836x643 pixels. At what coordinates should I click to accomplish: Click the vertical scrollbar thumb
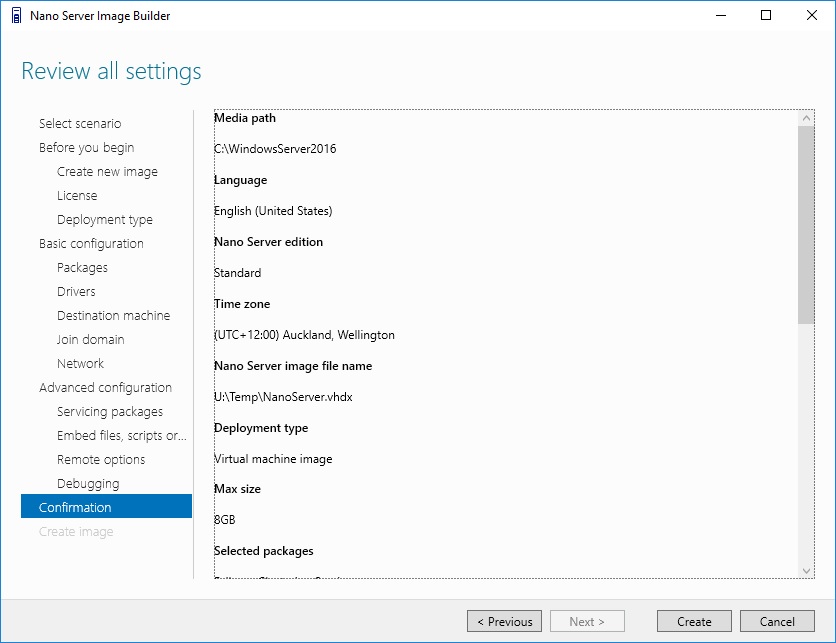tap(806, 225)
